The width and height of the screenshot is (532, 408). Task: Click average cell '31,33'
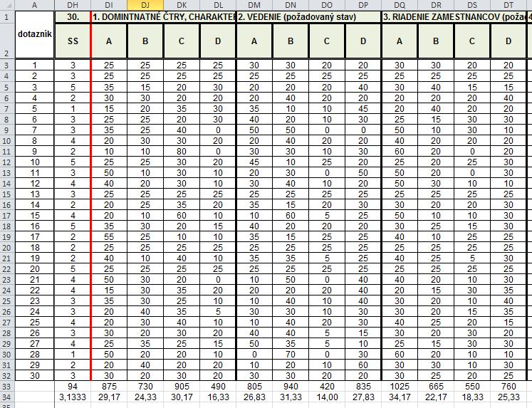[x=291, y=397]
